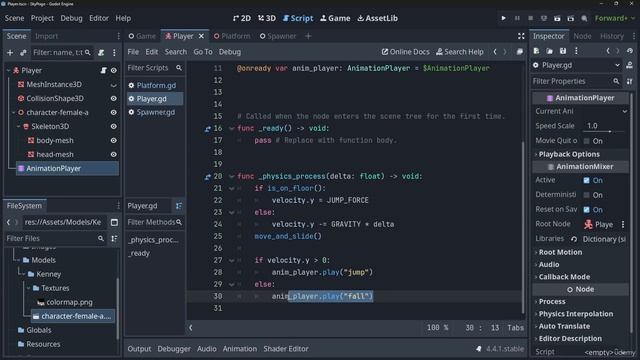
Task: Hide the CollisionShape3D node
Action: point(114,98)
